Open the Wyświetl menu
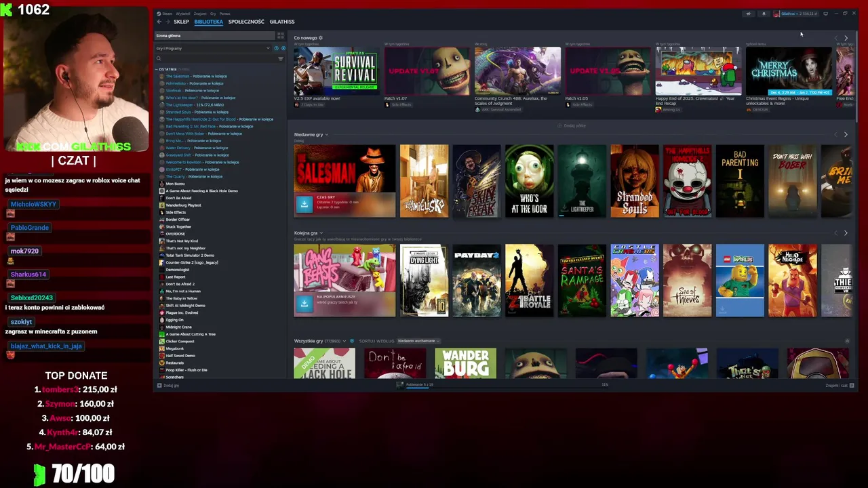The image size is (868, 488). (183, 14)
